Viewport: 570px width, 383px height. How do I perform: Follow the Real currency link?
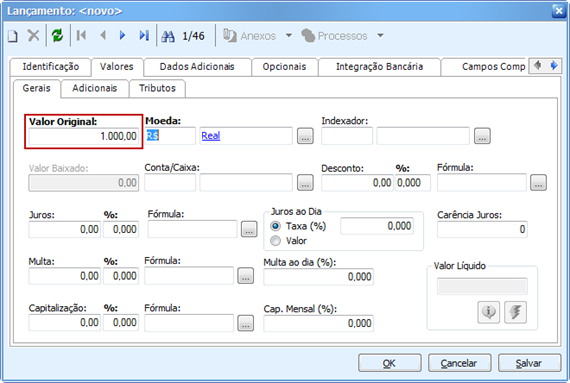coord(211,136)
